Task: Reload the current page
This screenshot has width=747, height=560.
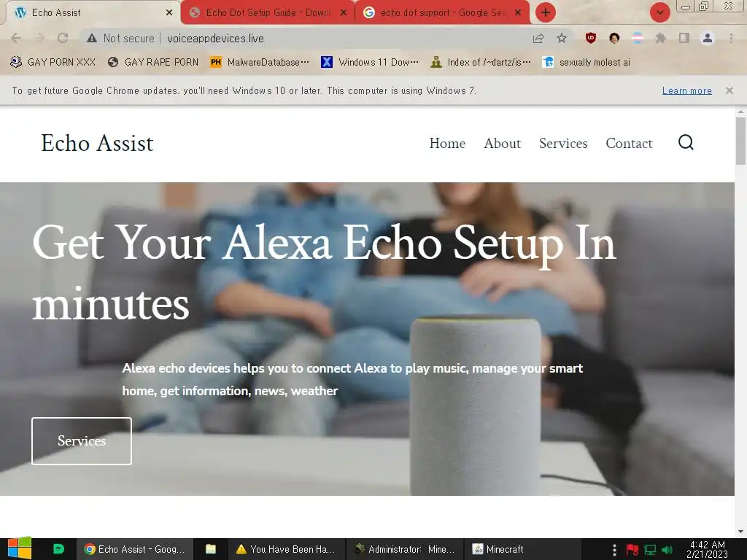Action: coord(63,38)
